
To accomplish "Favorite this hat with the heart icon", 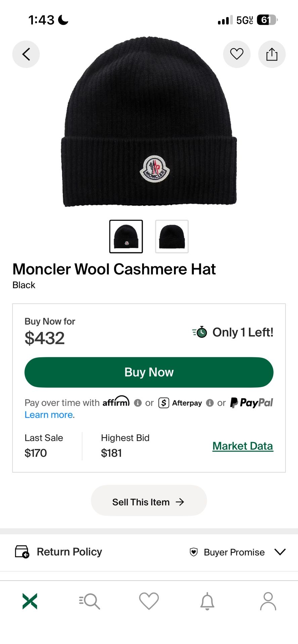I will pyautogui.click(x=237, y=54).
